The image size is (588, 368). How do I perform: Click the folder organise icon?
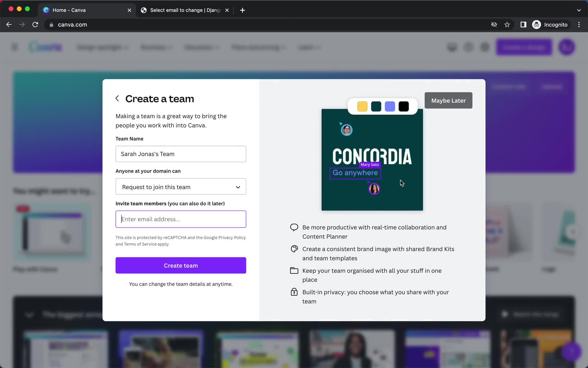coord(294,270)
